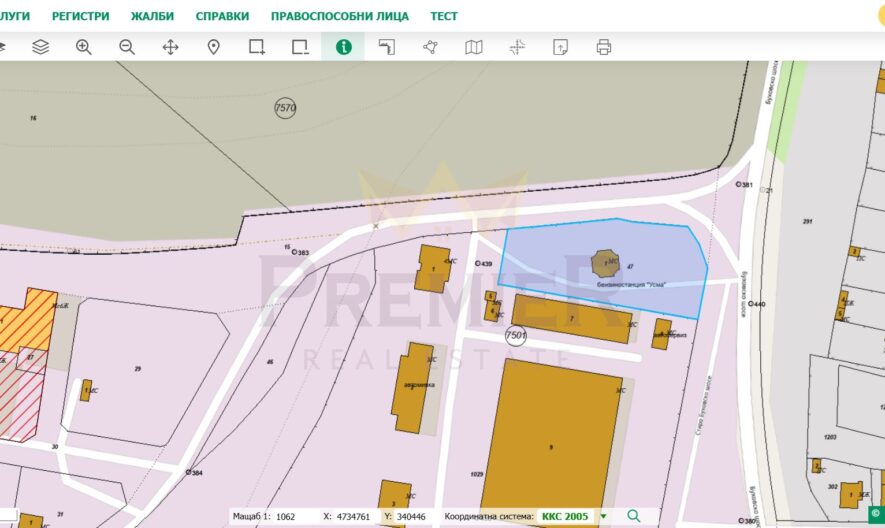This screenshot has width=885, height=528.
Task: Expand the coordinate system dropdown arrow
Action: coord(603,517)
